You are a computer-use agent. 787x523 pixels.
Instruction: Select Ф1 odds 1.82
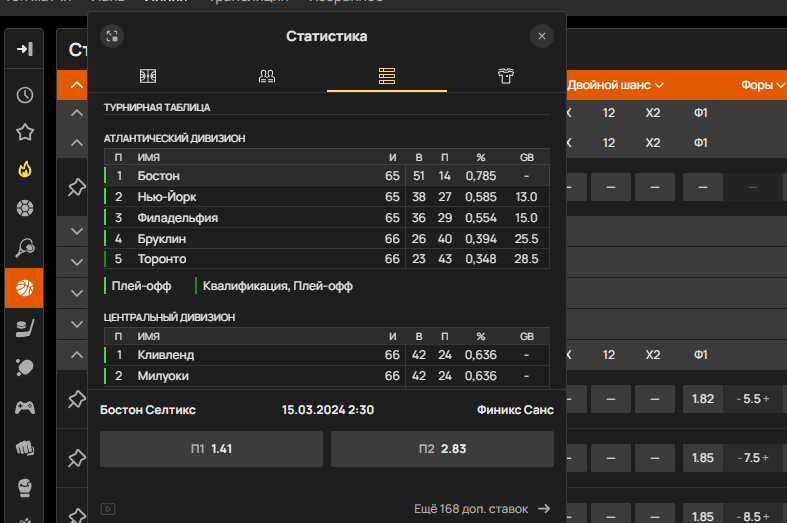point(703,399)
